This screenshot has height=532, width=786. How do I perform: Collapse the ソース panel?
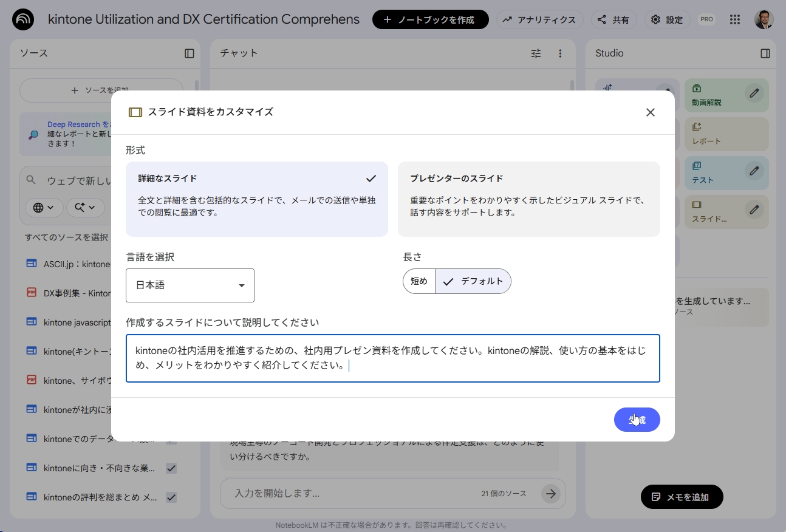[x=190, y=53]
